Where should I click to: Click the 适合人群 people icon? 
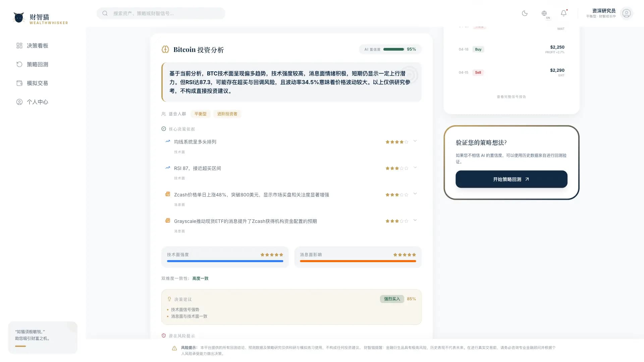164,114
